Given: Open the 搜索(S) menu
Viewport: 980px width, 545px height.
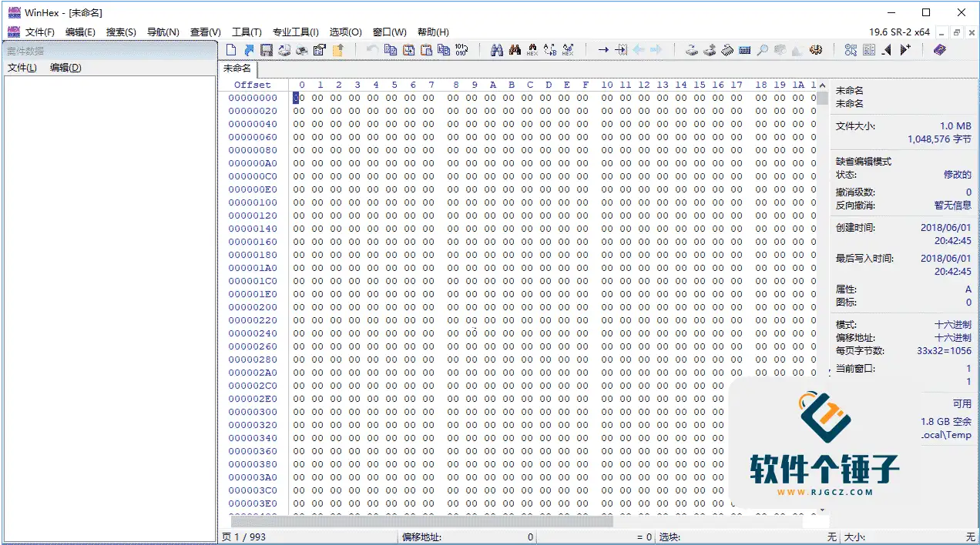Looking at the screenshot, I should (x=121, y=32).
